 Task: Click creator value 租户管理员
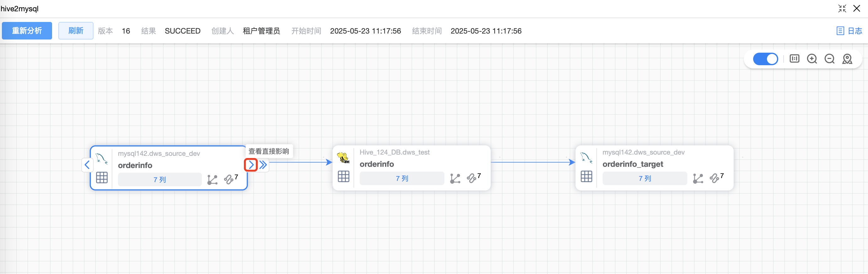261,31
